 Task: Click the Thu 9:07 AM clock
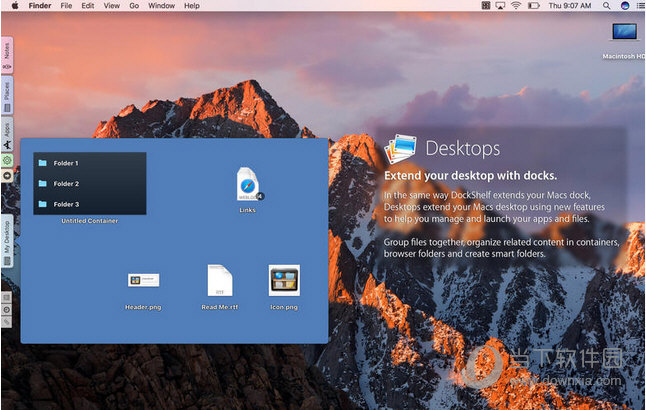point(570,6)
